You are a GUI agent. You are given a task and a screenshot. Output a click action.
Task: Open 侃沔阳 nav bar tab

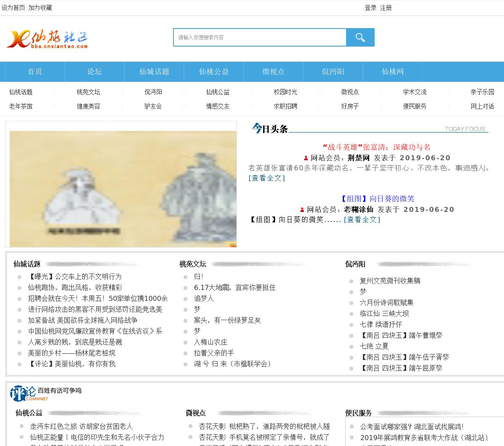coord(333,72)
